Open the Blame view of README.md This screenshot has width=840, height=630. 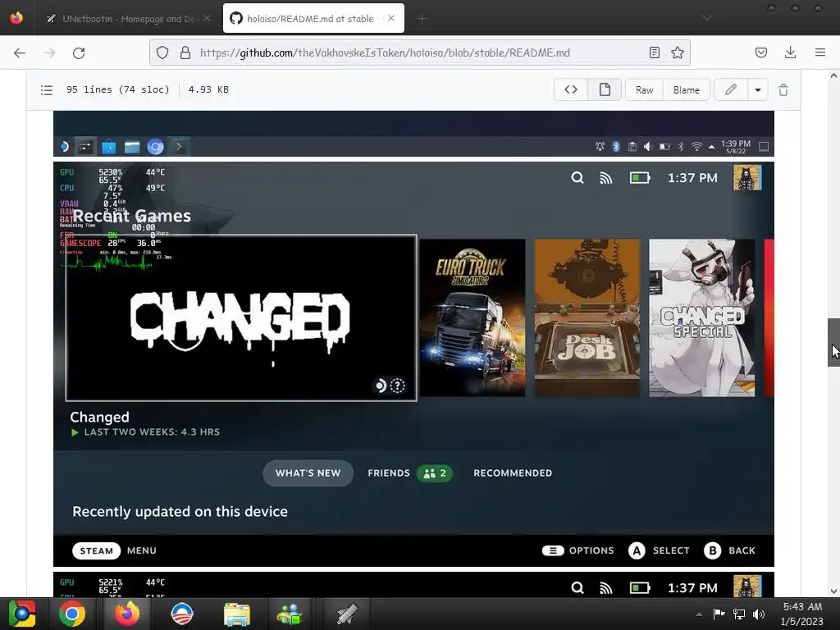(x=687, y=90)
